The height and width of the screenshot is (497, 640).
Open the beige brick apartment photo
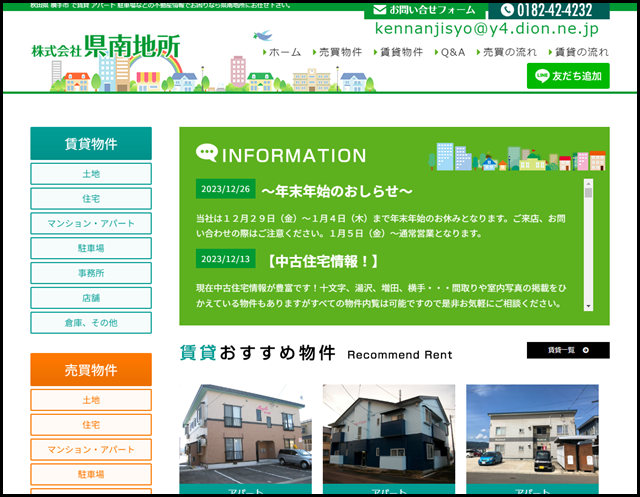pos(245,434)
